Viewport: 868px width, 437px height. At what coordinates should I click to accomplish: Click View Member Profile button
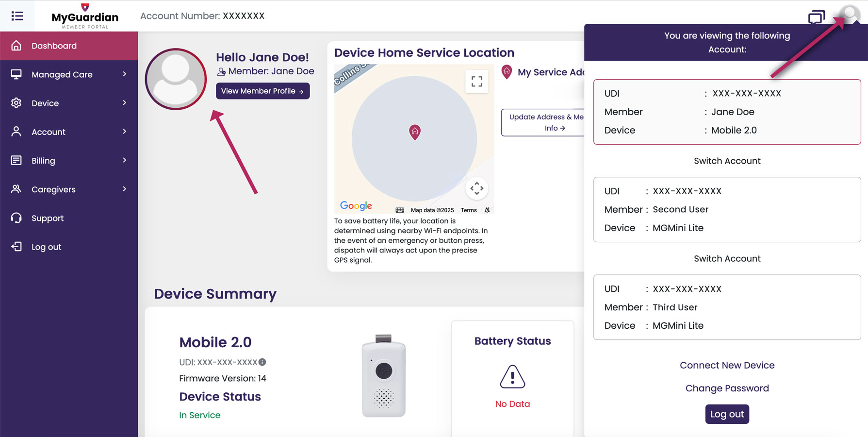pyautogui.click(x=262, y=91)
